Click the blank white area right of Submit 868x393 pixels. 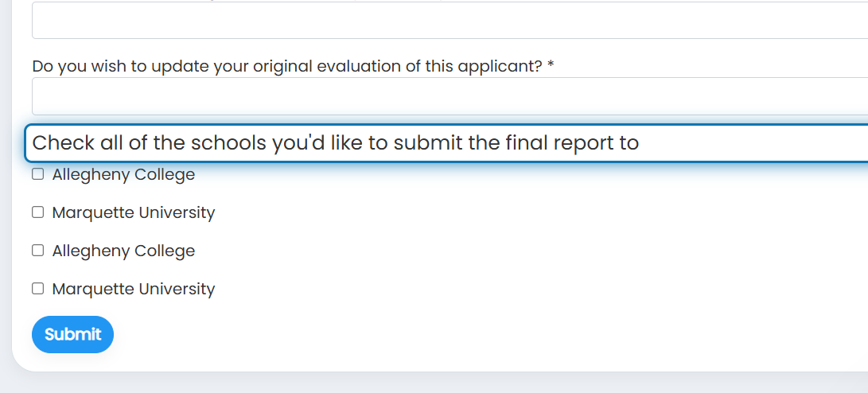tap(443, 334)
